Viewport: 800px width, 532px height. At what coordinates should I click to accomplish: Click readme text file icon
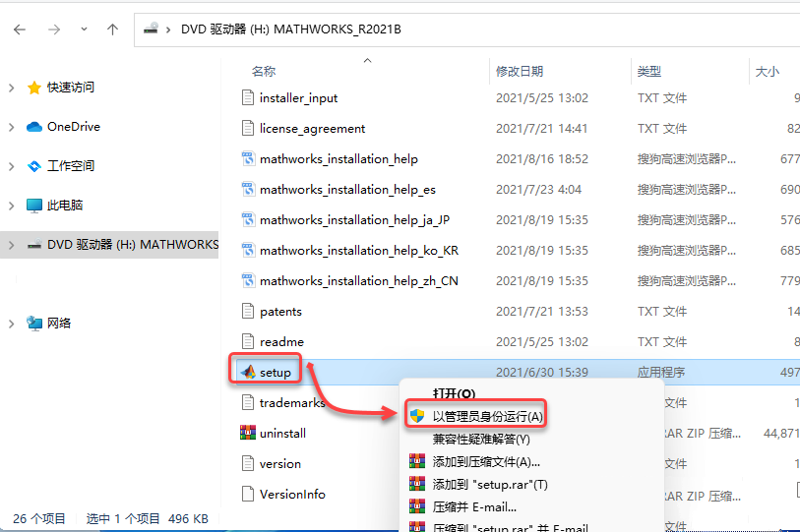(x=248, y=341)
